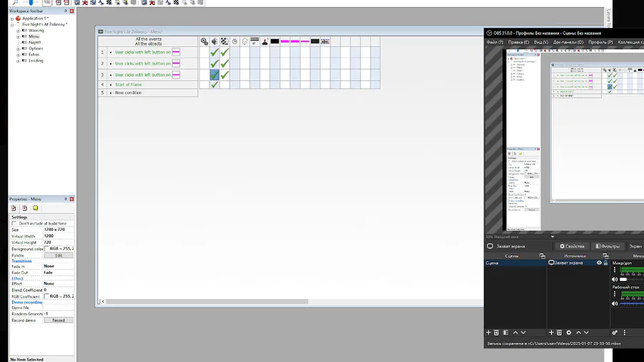Mute the Рабочий стол audio channel

615,303
